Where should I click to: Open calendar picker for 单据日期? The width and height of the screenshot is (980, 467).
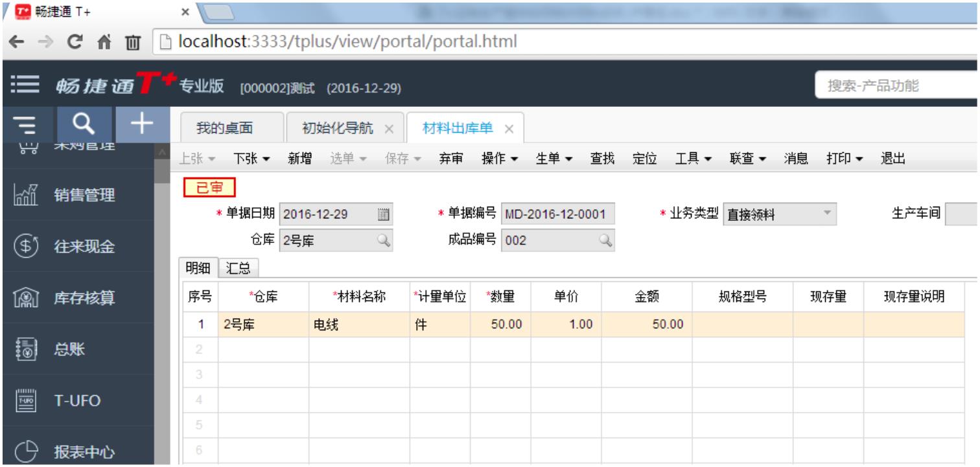(383, 214)
